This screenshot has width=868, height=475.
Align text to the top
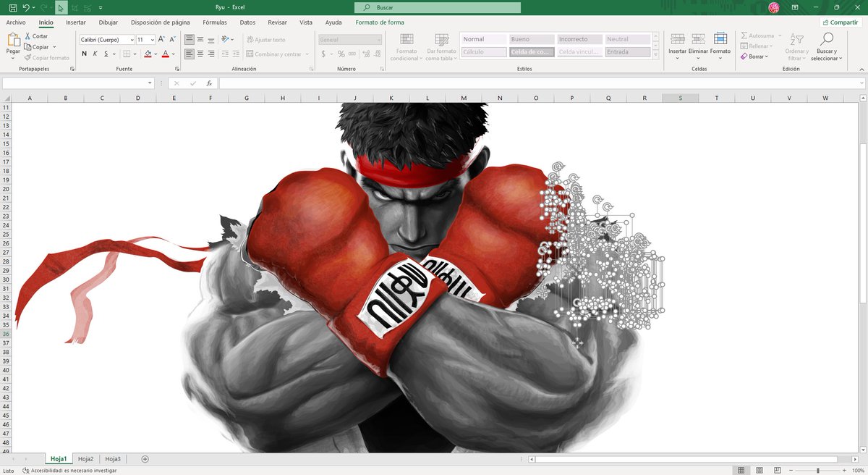coord(189,40)
